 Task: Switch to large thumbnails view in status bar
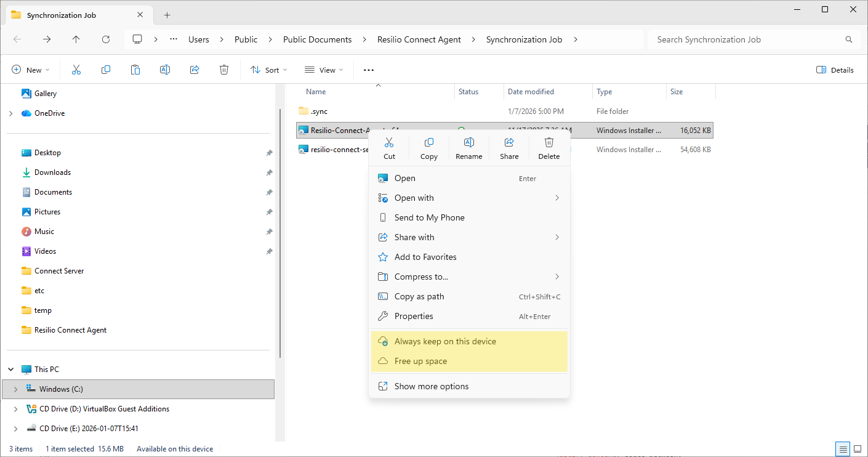(858, 449)
